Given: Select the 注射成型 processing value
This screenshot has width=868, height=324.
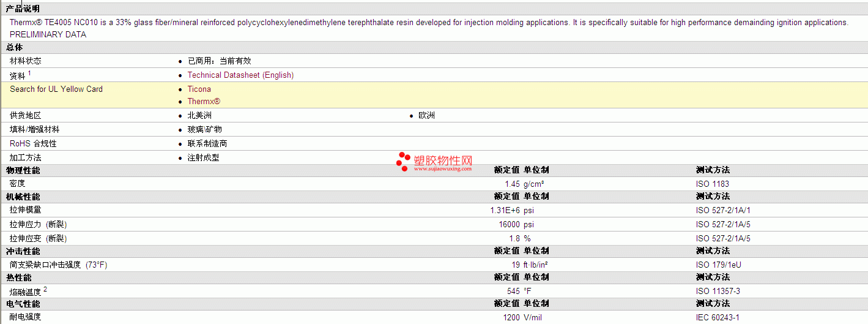Looking at the screenshot, I should [203, 157].
